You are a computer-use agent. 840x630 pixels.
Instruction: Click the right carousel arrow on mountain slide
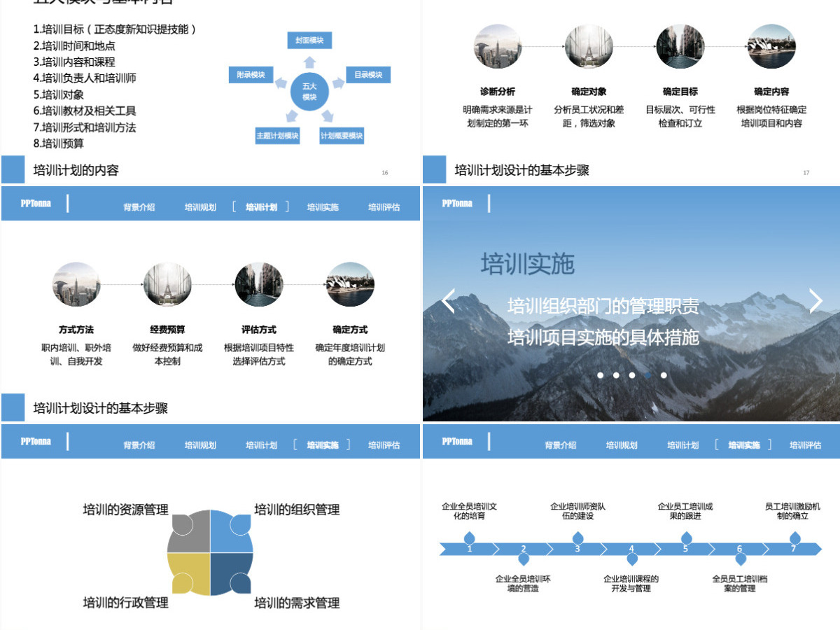click(x=815, y=301)
